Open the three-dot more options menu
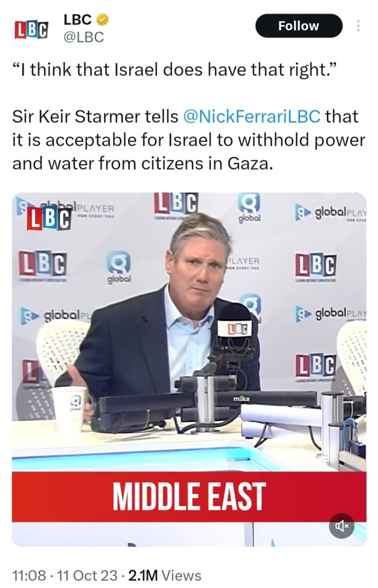Image resolution: width=378 pixels, height=588 pixels. click(358, 25)
